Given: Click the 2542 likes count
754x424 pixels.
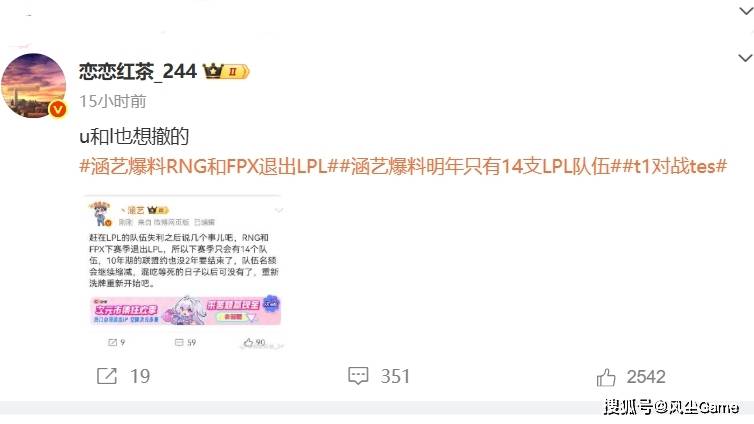Looking at the screenshot, I should pyautogui.click(x=646, y=377).
